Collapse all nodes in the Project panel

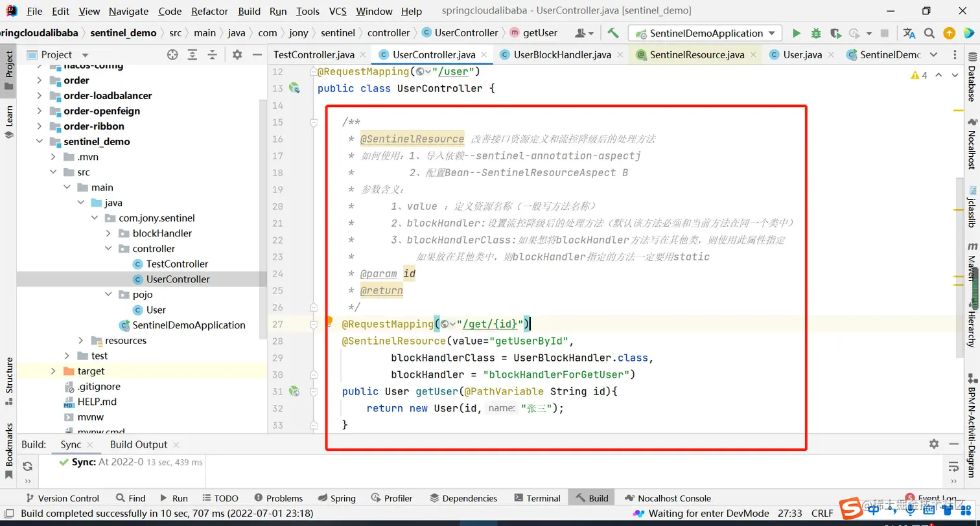[x=212, y=55]
